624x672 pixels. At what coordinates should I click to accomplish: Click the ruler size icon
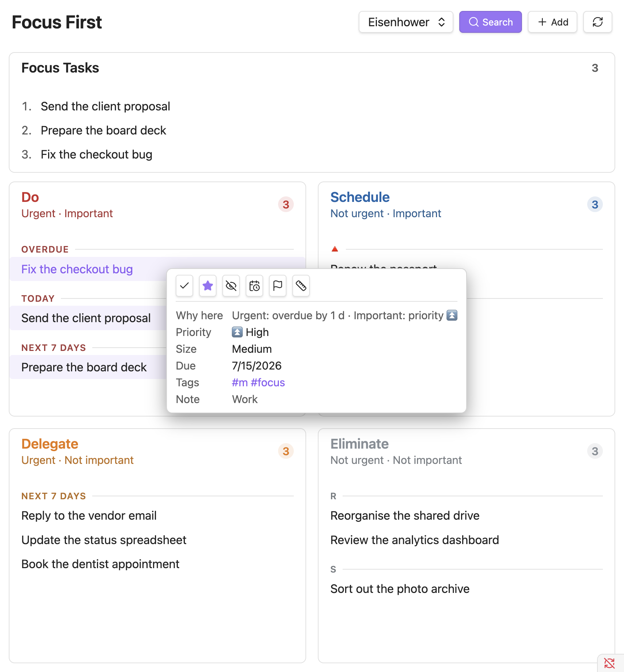point(301,286)
